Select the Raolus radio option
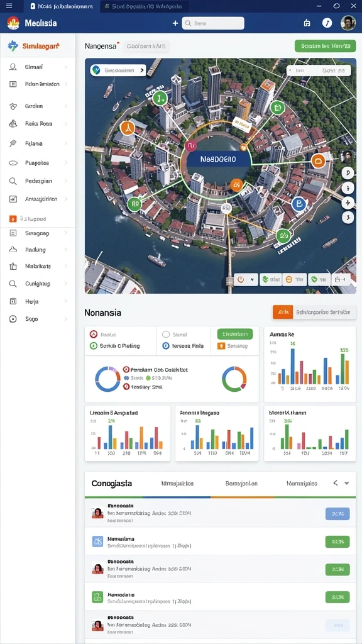 [x=93, y=335]
